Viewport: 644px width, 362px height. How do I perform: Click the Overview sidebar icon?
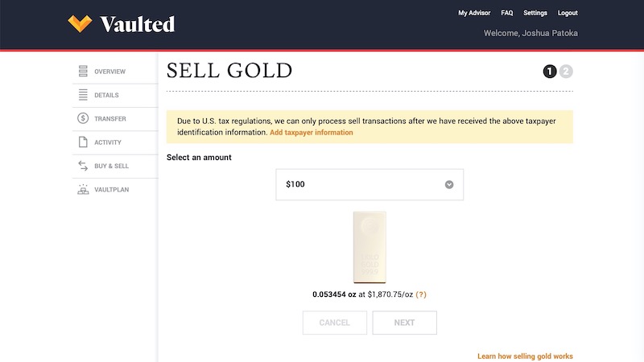83,72
